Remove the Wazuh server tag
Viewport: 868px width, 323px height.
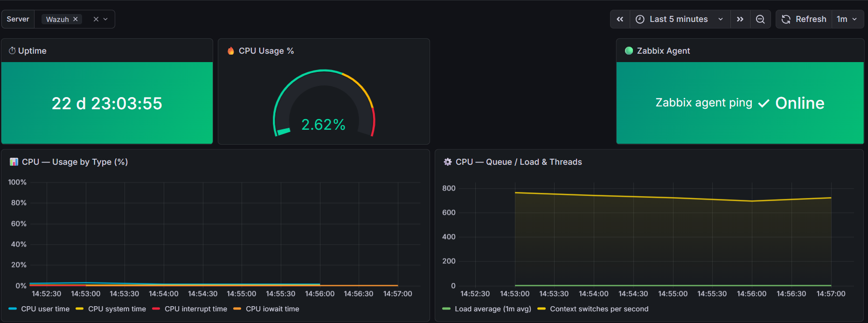tap(76, 19)
